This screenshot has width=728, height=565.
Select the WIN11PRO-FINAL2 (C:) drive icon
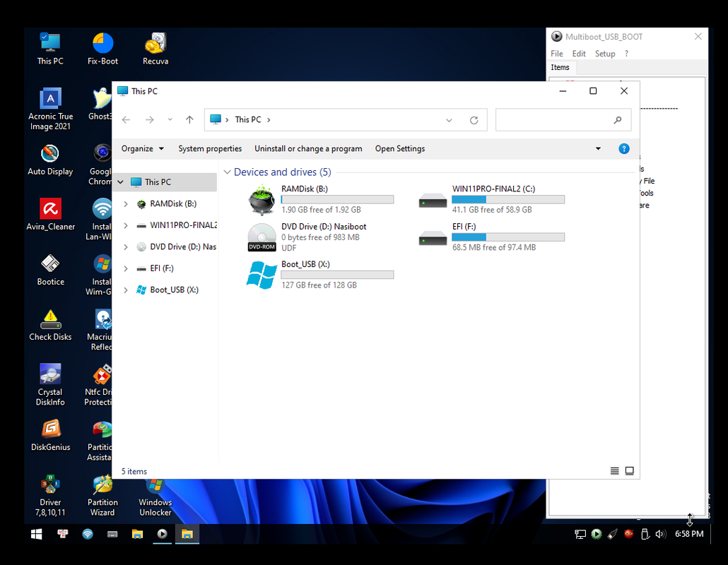433,201
